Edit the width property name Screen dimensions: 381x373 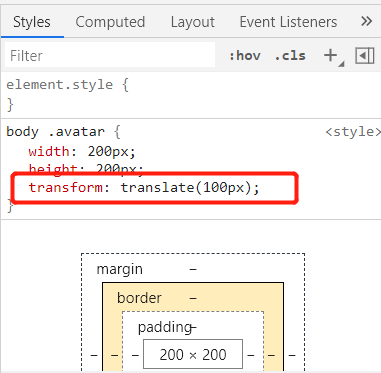(50, 152)
